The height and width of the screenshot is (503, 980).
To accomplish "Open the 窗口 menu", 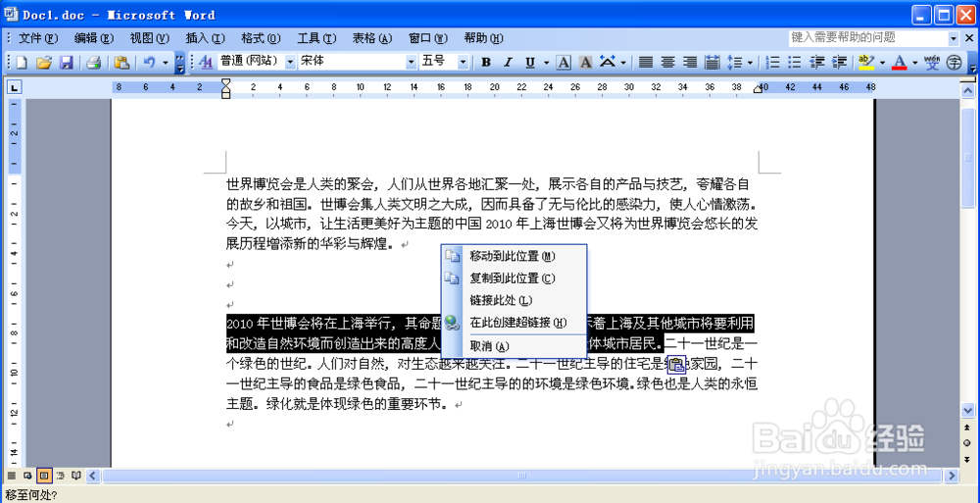I will (x=427, y=38).
